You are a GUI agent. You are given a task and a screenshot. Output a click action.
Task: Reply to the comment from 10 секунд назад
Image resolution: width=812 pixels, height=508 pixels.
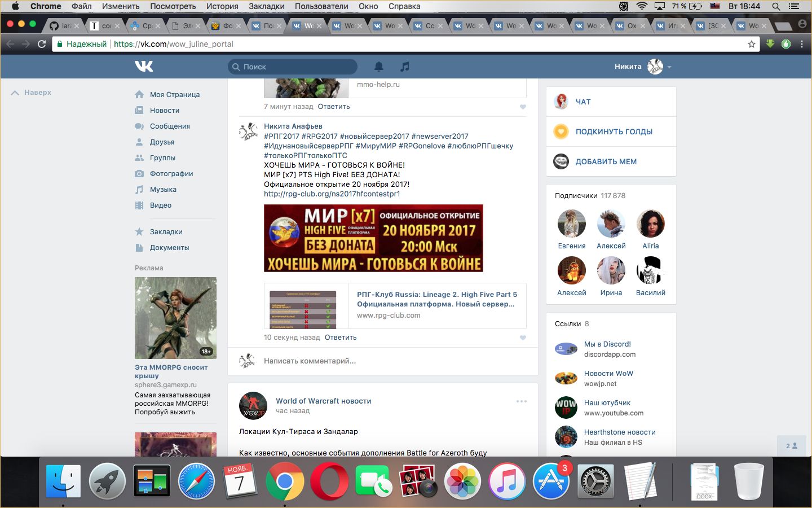[x=341, y=338]
